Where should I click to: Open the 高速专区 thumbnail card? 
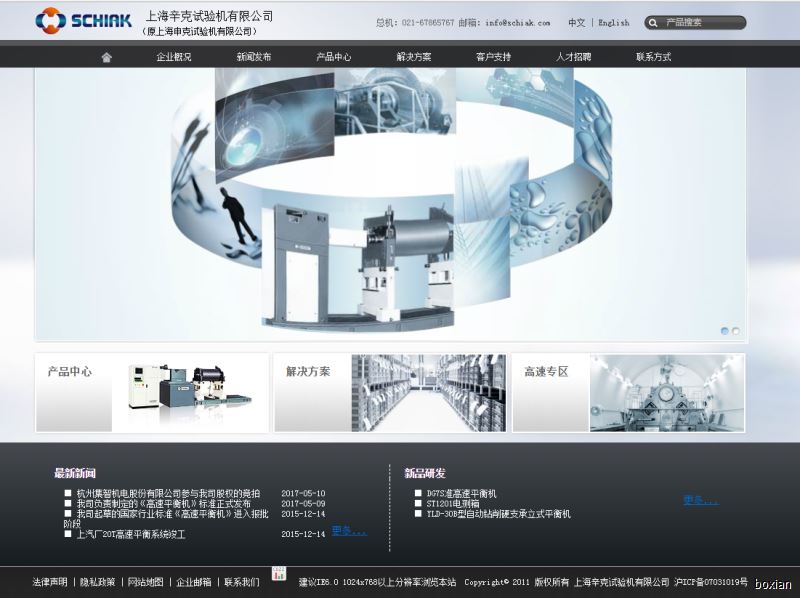click(628, 392)
